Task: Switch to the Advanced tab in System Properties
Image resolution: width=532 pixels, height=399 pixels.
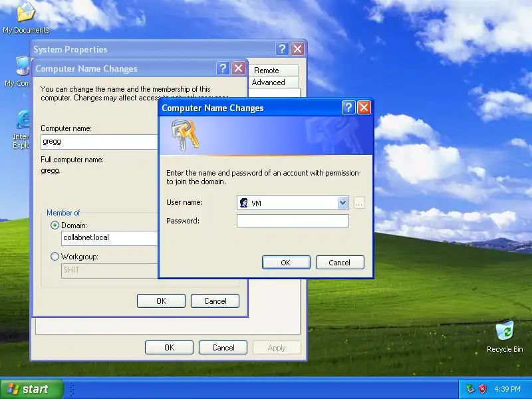Action: point(274,82)
